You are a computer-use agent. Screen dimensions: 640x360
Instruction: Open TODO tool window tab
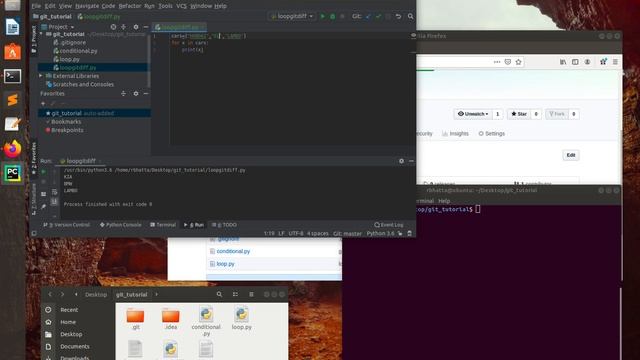click(224, 225)
